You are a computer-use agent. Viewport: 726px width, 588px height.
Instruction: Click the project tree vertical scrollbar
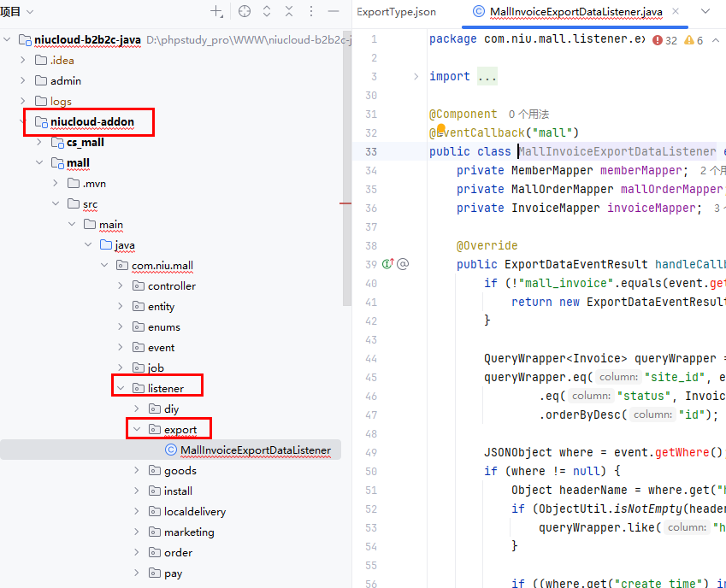346,171
